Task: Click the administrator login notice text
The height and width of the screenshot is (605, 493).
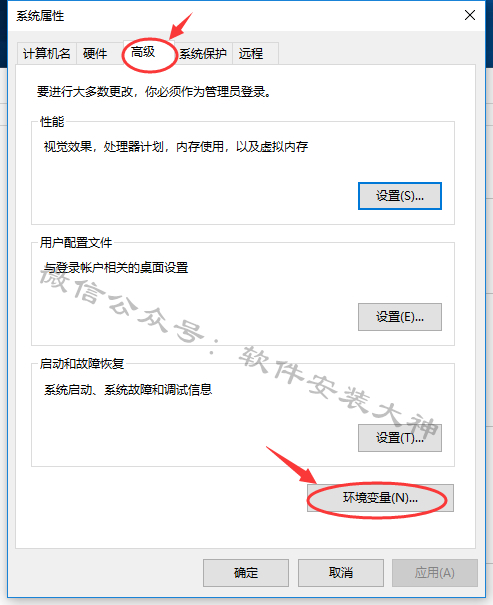Action: (154, 92)
